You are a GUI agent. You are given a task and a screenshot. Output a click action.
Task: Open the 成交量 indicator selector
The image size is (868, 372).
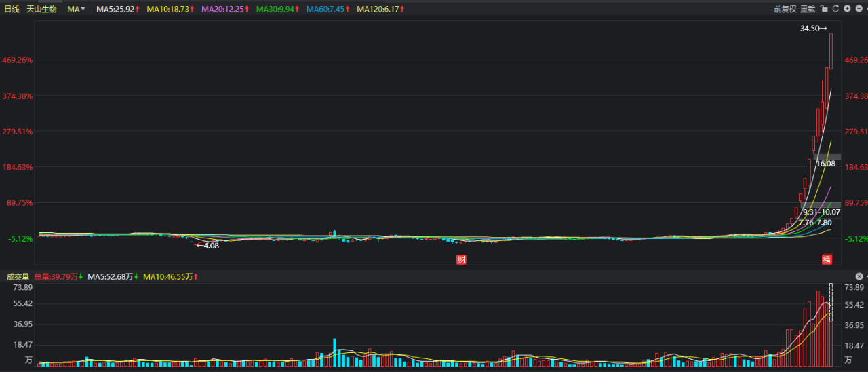[18, 276]
